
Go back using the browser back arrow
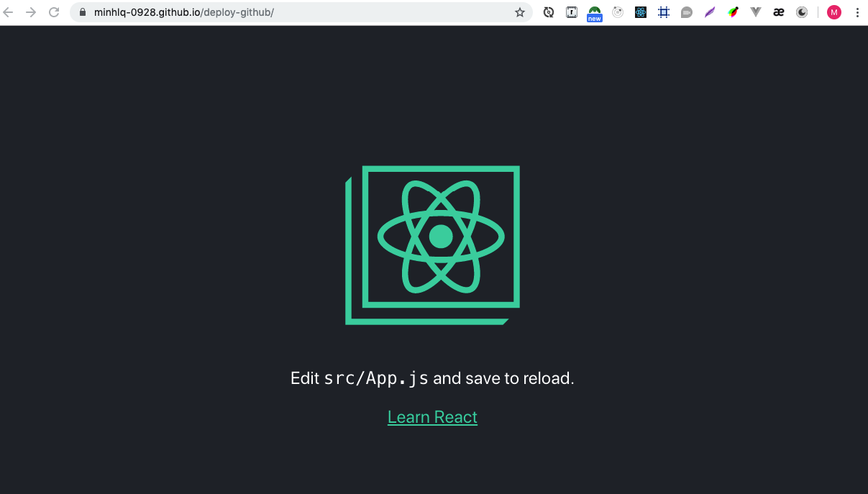pos(9,12)
